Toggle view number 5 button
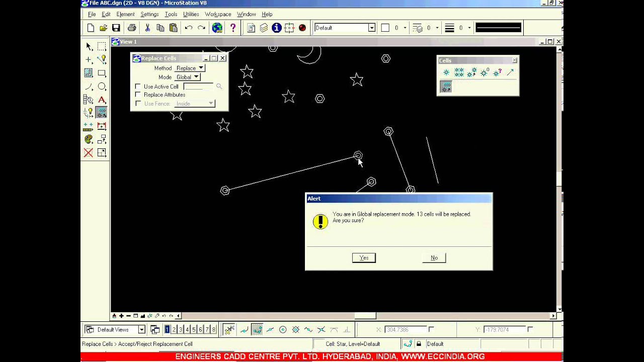 point(194,330)
